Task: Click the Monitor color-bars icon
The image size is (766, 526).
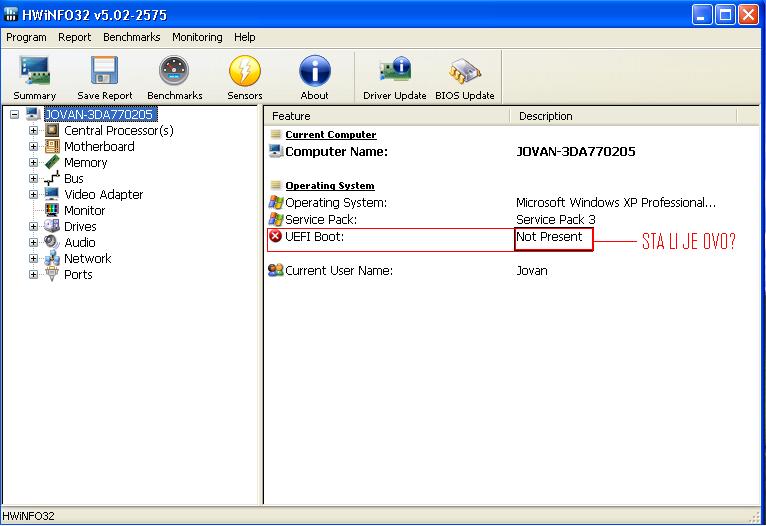Action: 52,210
